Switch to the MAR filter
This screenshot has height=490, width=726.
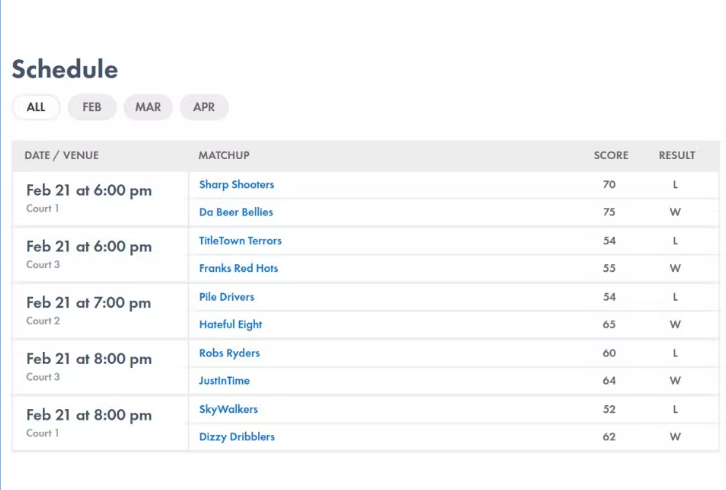[148, 107]
